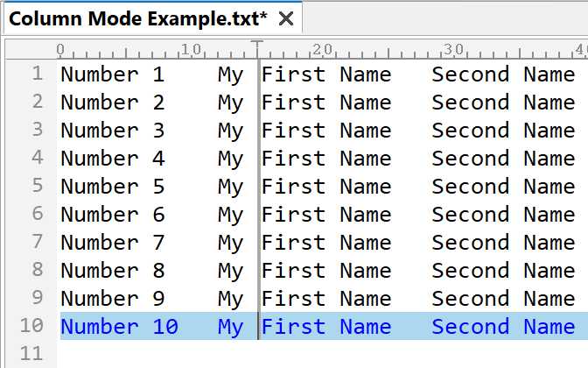Click ruler mark 30

click(453, 49)
